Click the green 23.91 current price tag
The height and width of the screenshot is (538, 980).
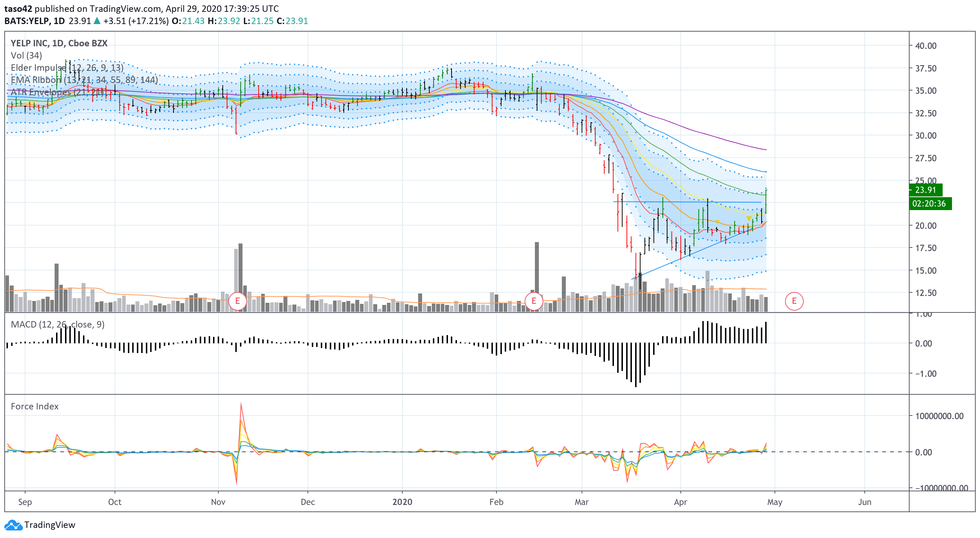(x=925, y=190)
